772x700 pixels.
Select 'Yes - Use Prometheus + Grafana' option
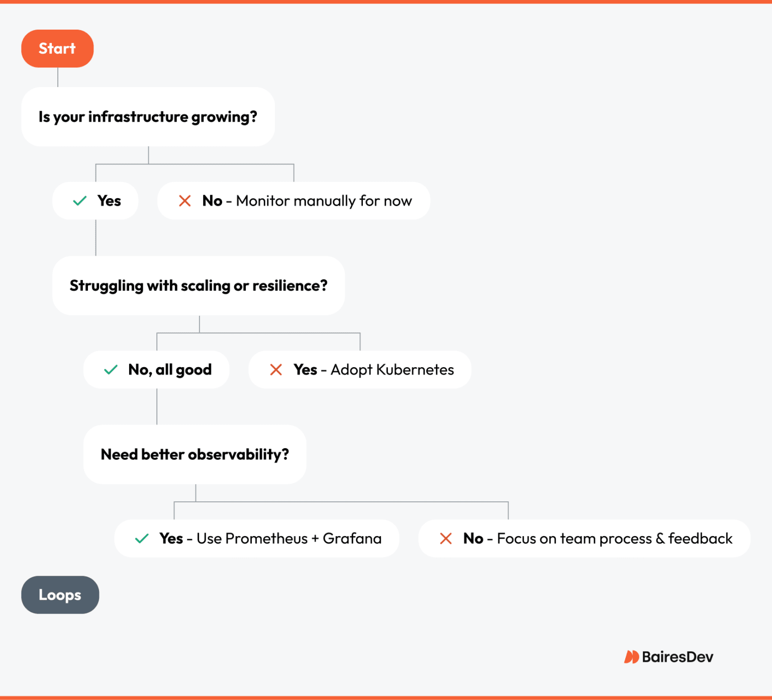257,539
